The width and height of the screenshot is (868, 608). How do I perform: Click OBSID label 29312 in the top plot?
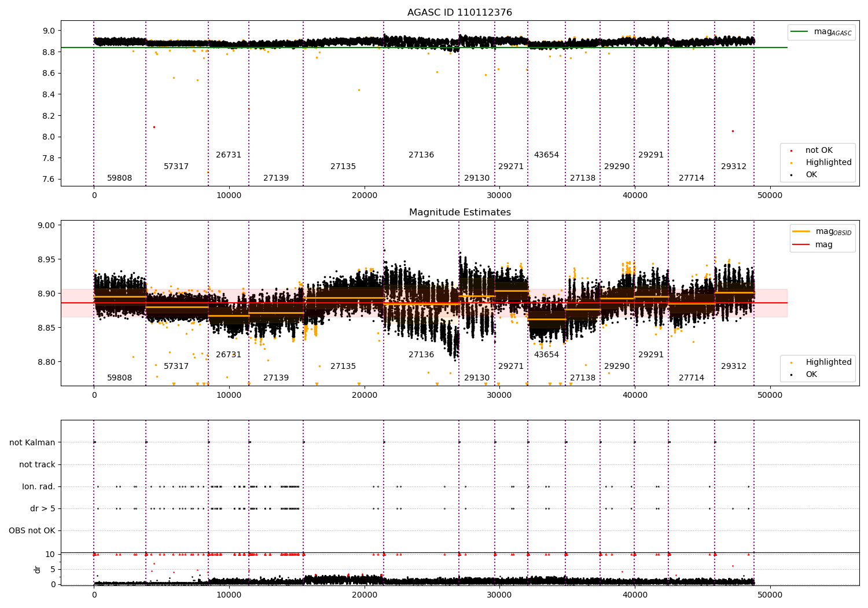coord(734,167)
